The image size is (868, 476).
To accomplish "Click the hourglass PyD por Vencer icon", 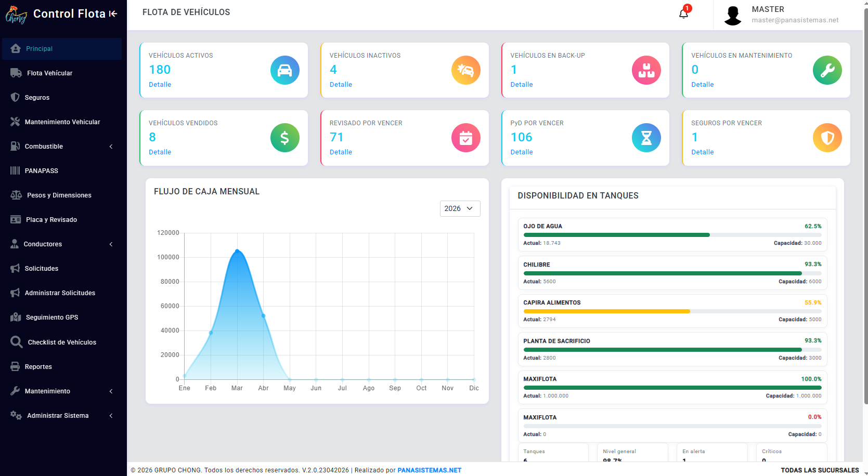I will tap(646, 138).
